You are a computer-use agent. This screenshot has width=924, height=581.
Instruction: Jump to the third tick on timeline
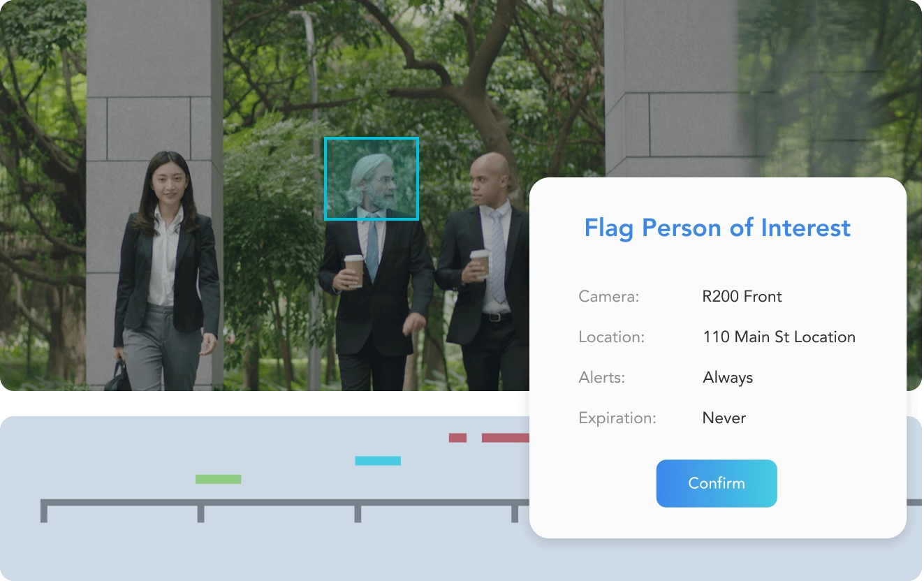[x=358, y=511]
